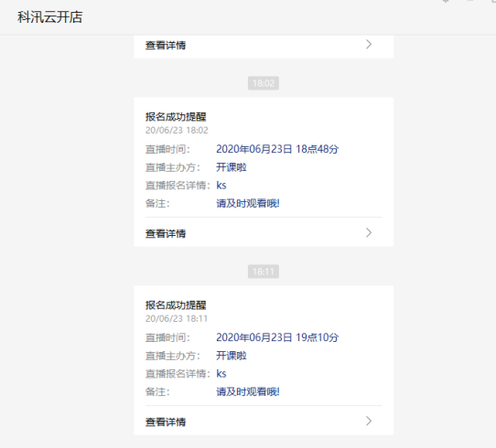Click chevron arrow in the 18点48分 card

point(369,232)
